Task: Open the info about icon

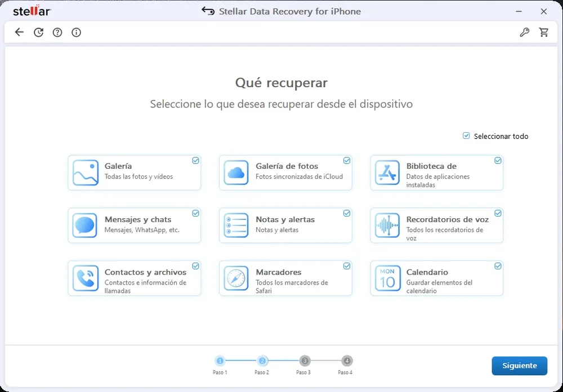Action: click(x=76, y=32)
